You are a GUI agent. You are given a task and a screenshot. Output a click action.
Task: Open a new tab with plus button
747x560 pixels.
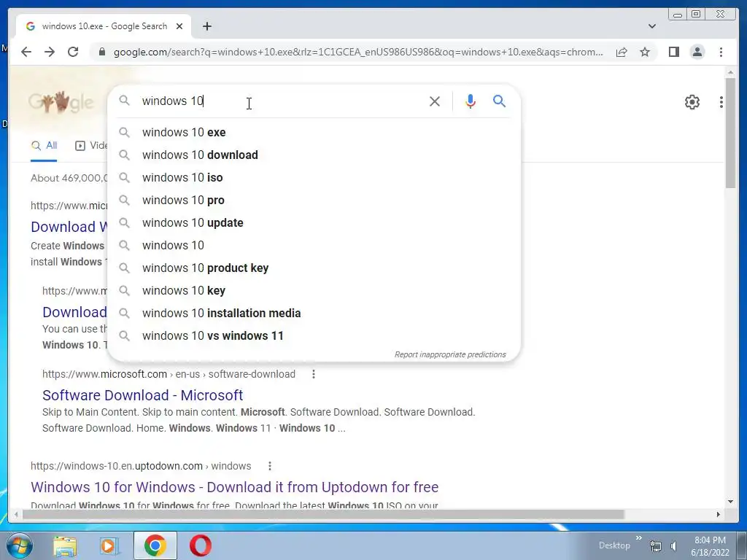(206, 26)
